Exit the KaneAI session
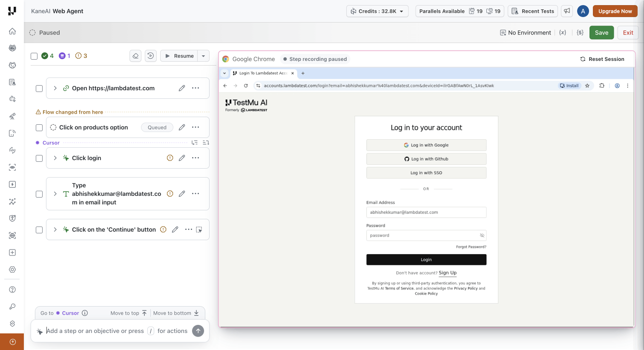Image resolution: width=644 pixels, height=350 pixels. pyautogui.click(x=628, y=32)
